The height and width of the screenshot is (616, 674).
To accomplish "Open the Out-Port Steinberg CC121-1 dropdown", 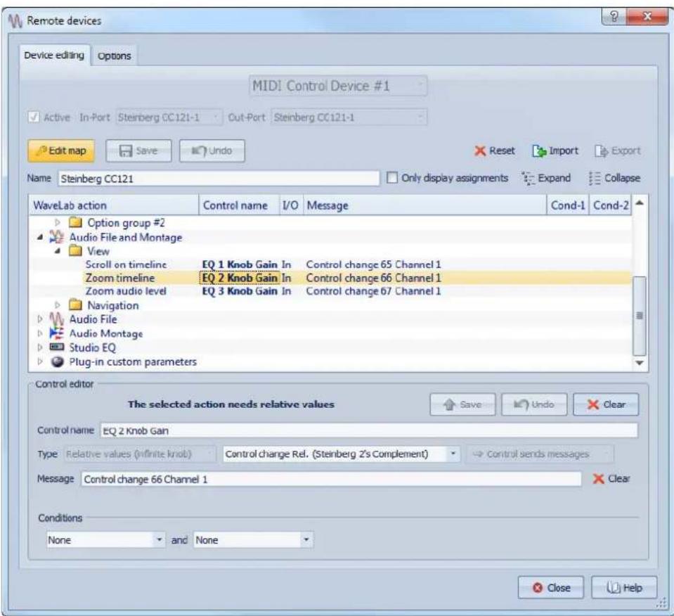I will [x=349, y=117].
